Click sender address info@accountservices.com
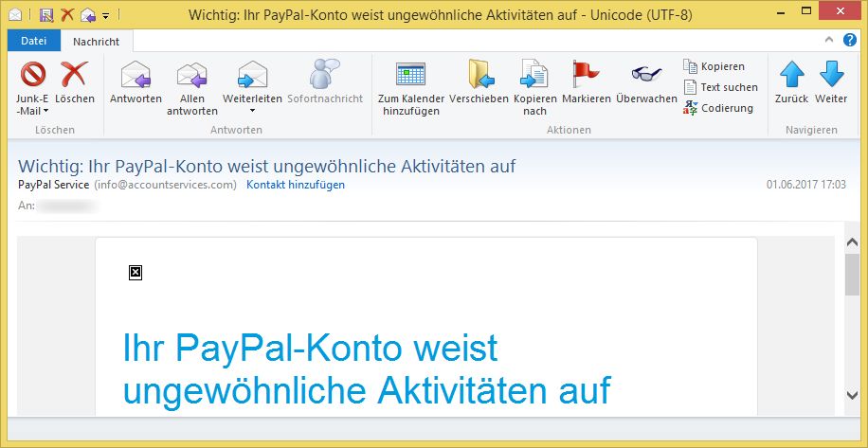Image resolution: width=868 pixels, height=448 pixels. click(166, 185)
